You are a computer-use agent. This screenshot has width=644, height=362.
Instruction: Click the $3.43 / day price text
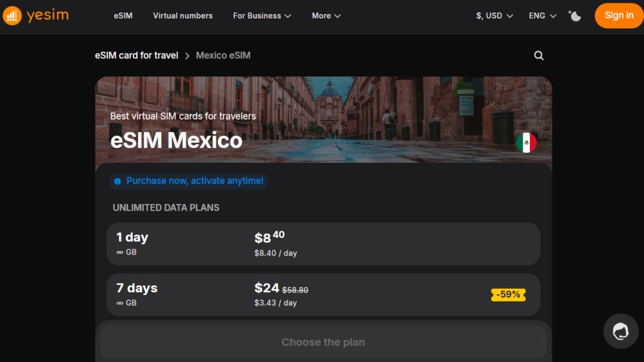point(276,303)
